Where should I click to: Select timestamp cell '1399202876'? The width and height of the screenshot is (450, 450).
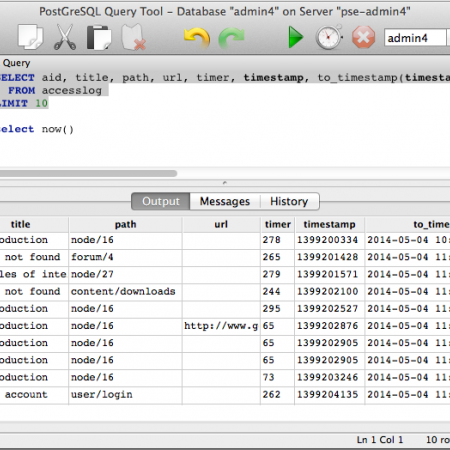coord(329,326)
